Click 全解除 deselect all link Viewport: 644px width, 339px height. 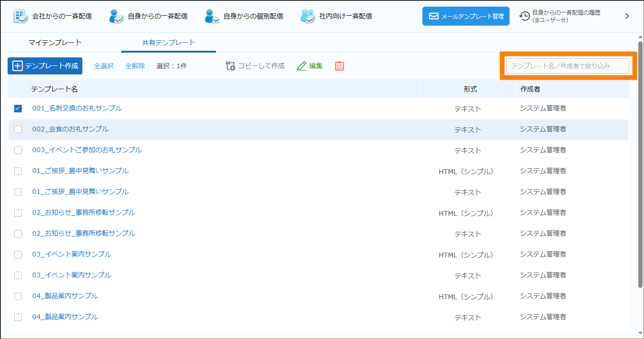click(135, 66)
